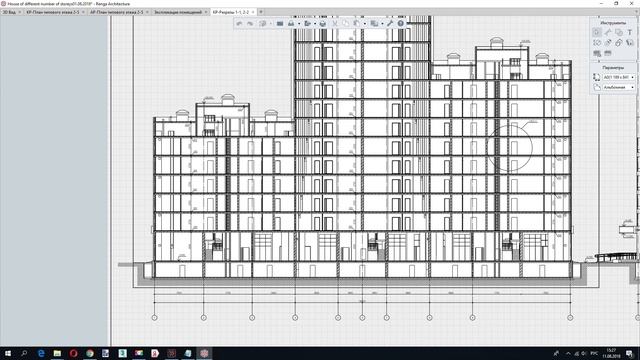
Task: Click the leftmost grid axis bubble
Action: tap(155, 318)
